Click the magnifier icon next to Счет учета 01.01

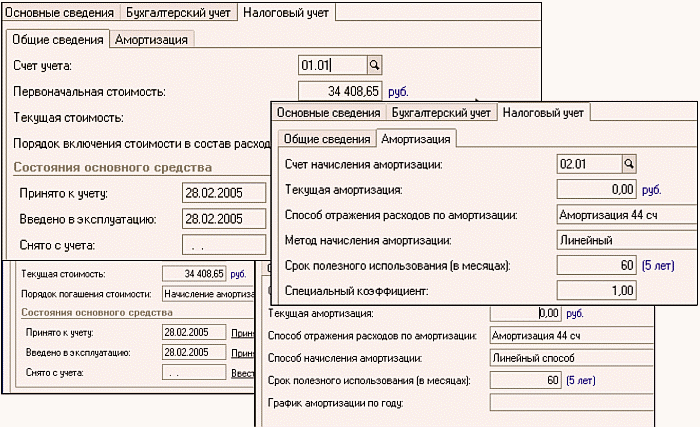375,65
